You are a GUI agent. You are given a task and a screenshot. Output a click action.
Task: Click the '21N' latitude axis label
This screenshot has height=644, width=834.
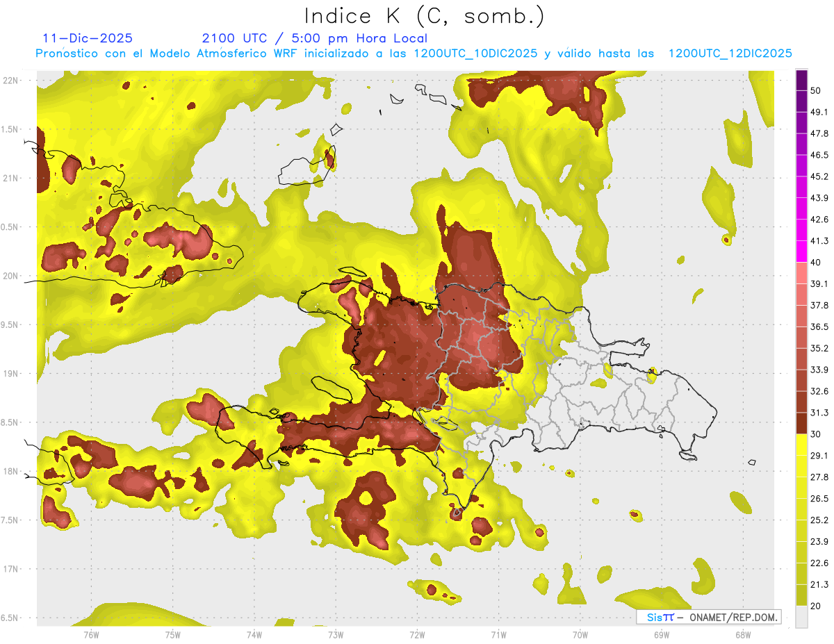[10, 178]
